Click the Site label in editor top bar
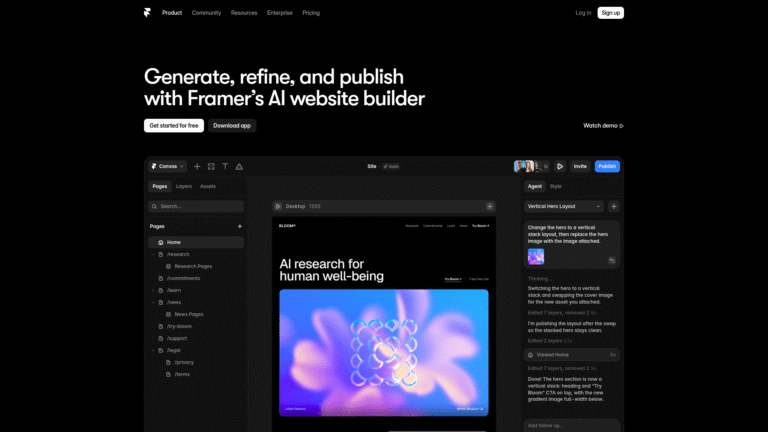 click(372, 167)
